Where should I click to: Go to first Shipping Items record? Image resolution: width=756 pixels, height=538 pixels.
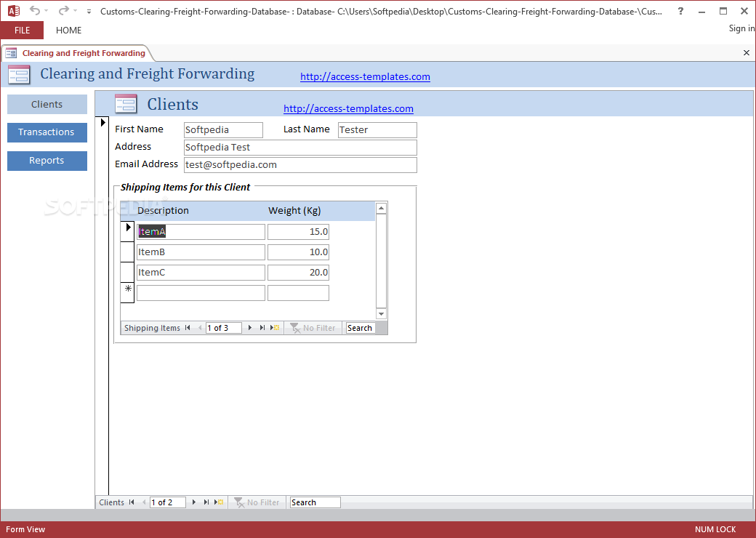click(188, 328)
